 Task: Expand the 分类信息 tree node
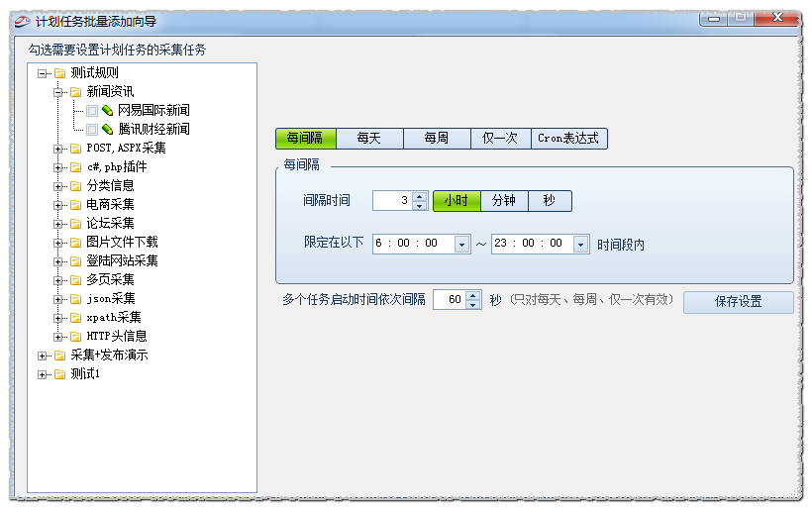(x=59, y=186)
